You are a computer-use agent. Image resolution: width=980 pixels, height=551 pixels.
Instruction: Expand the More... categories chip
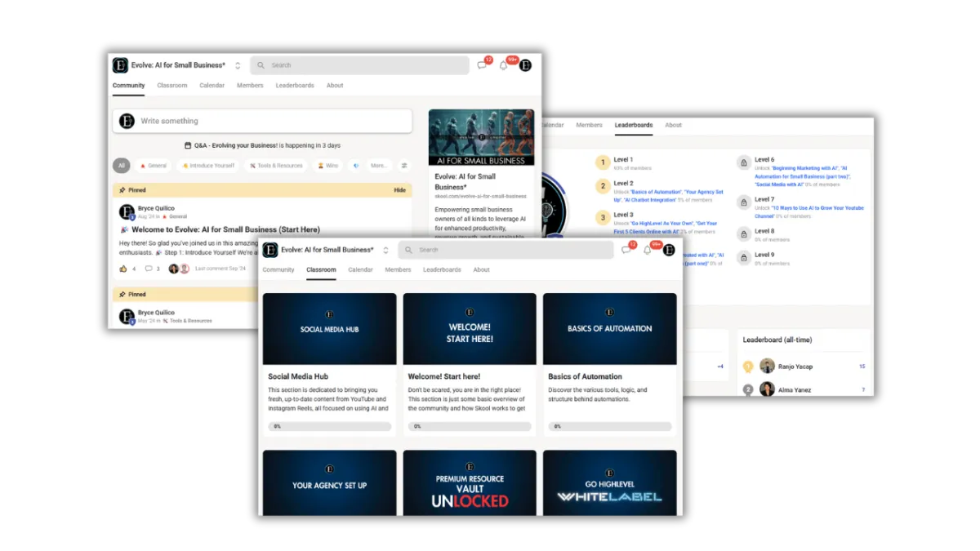pos(379,166)
